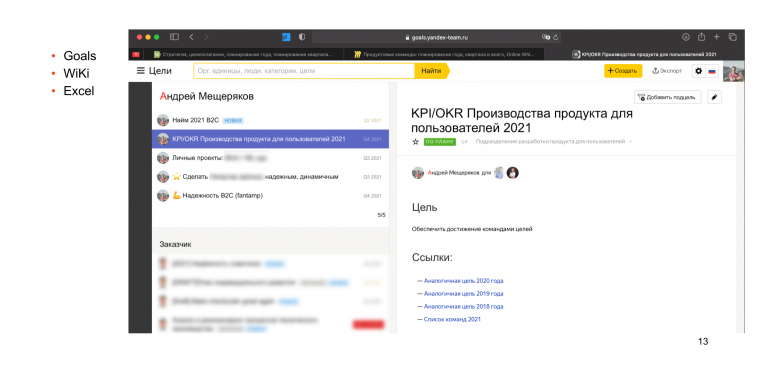The image size is (757, 367).
Task: Click the first recipient avatar after 'для'
Action: pyautogui.click(x=499, y=173)
